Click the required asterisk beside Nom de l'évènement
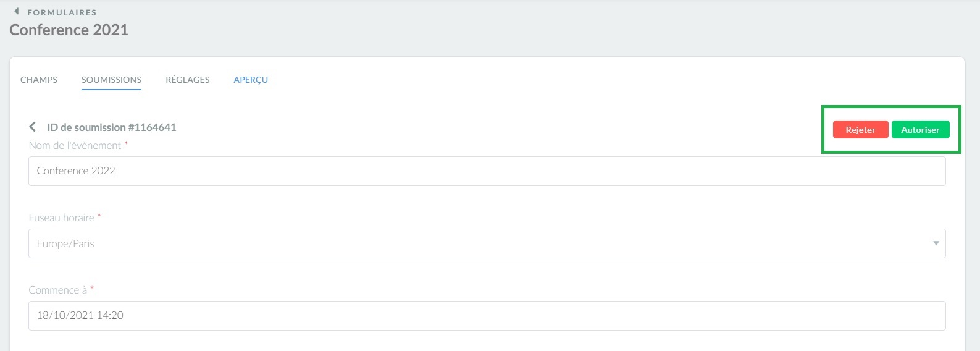This screenshot has height=351, width=980. (x=126, y=143)
